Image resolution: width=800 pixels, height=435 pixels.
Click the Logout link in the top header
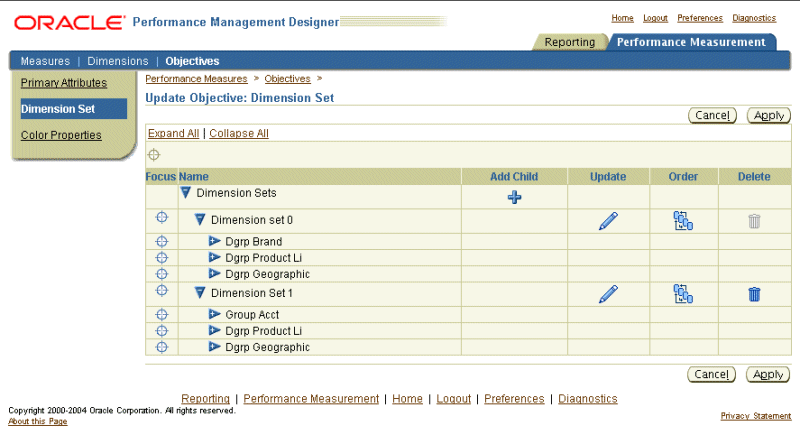(x=655, y=18)
